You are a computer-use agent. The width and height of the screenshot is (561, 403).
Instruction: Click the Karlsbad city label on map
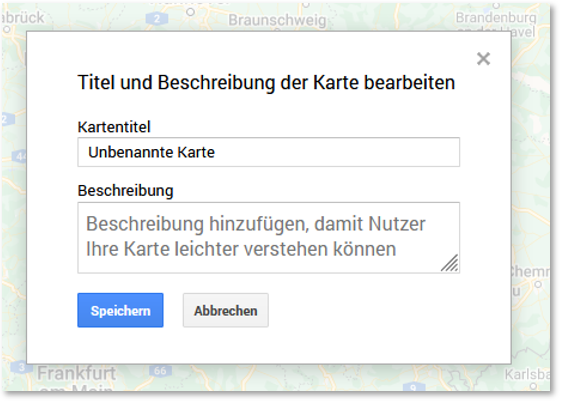tap(527, 374)
